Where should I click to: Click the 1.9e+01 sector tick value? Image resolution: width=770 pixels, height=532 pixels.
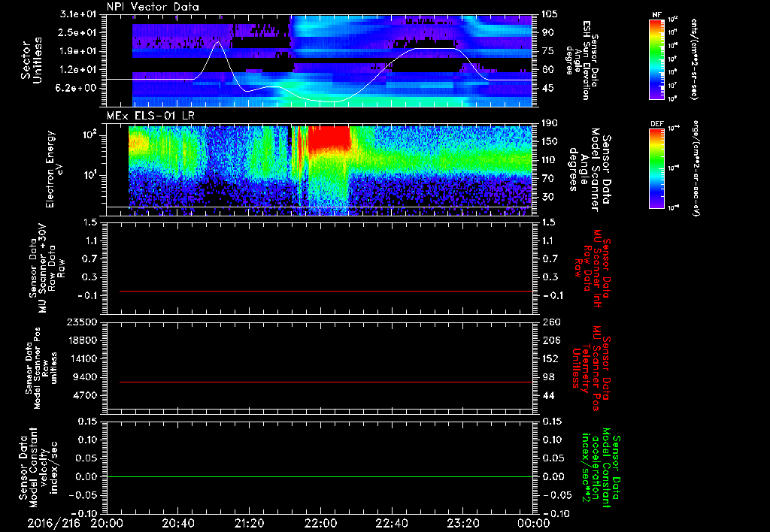[x=79, y=51]
